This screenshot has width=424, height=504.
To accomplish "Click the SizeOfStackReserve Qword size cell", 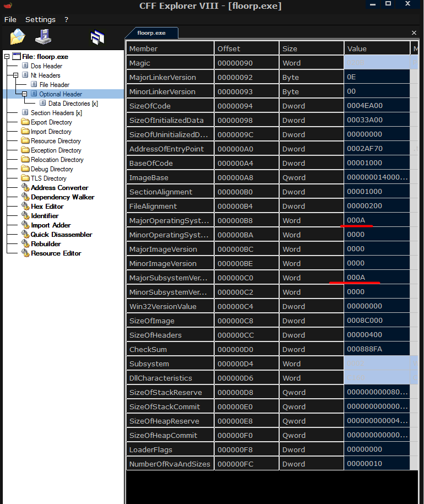I will (312, 392).
